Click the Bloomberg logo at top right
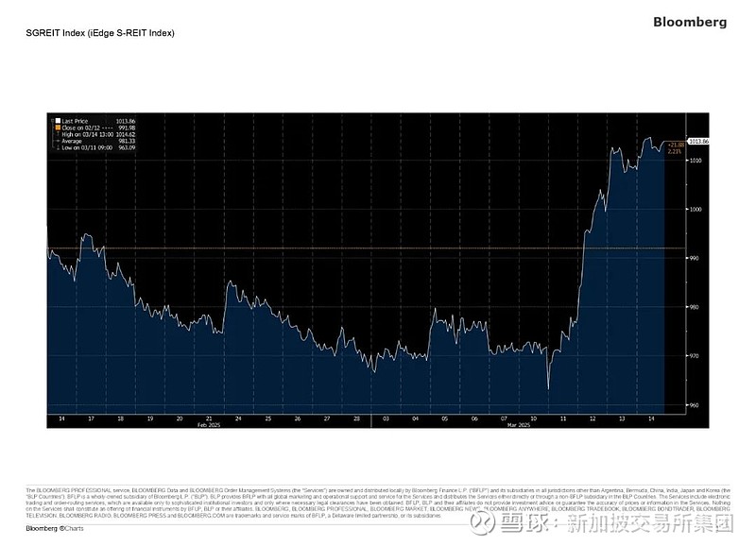This screenshot has height=546, width=756. (x=690, y=22)
